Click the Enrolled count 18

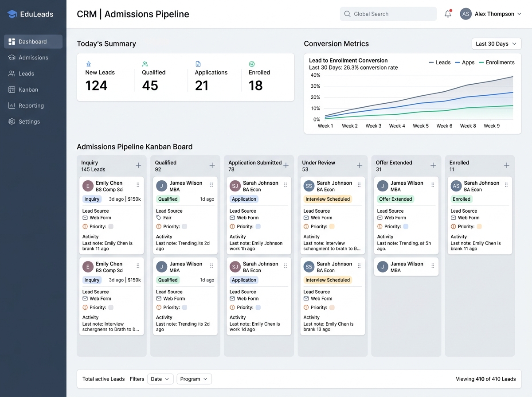pos(256,86)
